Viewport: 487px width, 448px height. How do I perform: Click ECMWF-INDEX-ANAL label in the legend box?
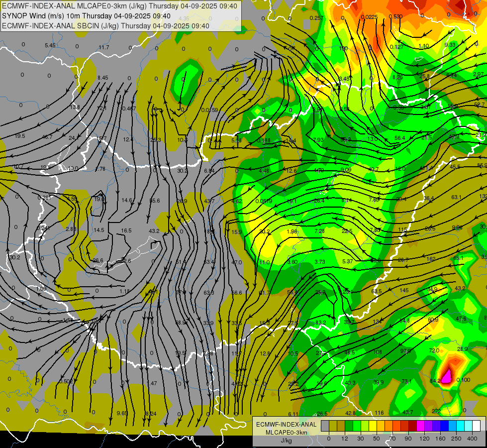[286, 425]
